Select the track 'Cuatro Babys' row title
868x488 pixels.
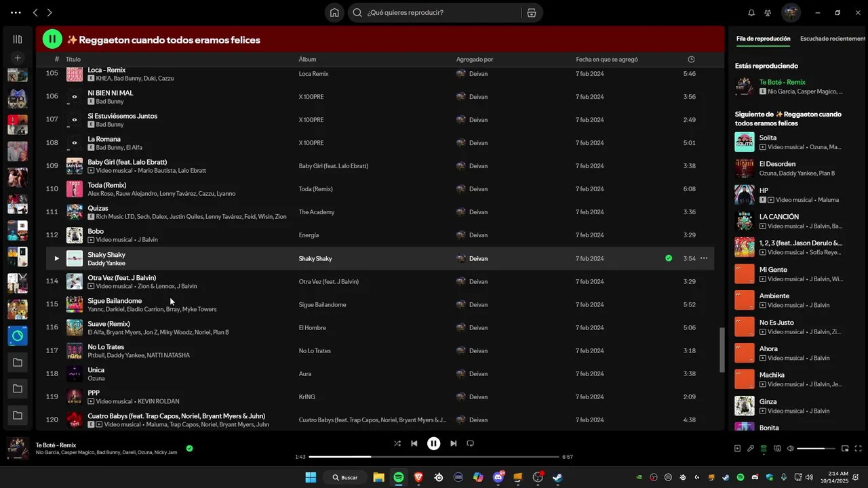coord(176,416)
